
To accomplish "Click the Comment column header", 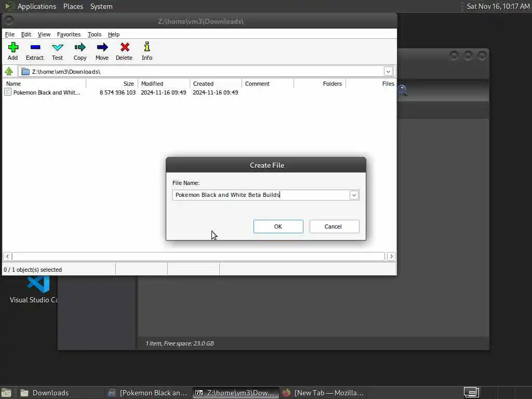I will point(268,84).
